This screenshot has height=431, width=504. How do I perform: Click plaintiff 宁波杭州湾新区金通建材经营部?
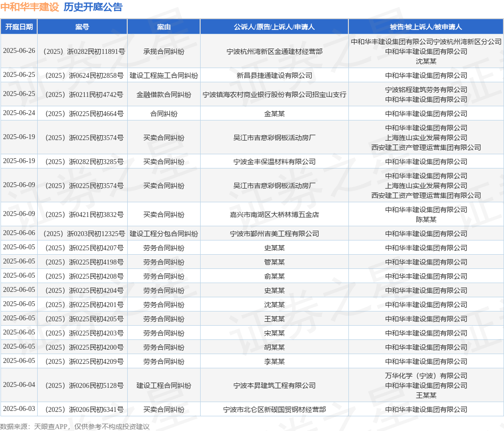(274, 51)
